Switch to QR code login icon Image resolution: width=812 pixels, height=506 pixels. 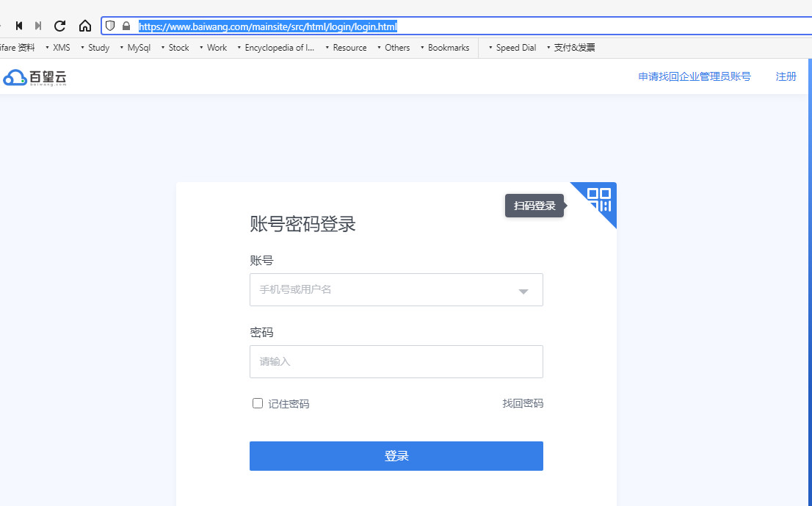tap(599, 199)
